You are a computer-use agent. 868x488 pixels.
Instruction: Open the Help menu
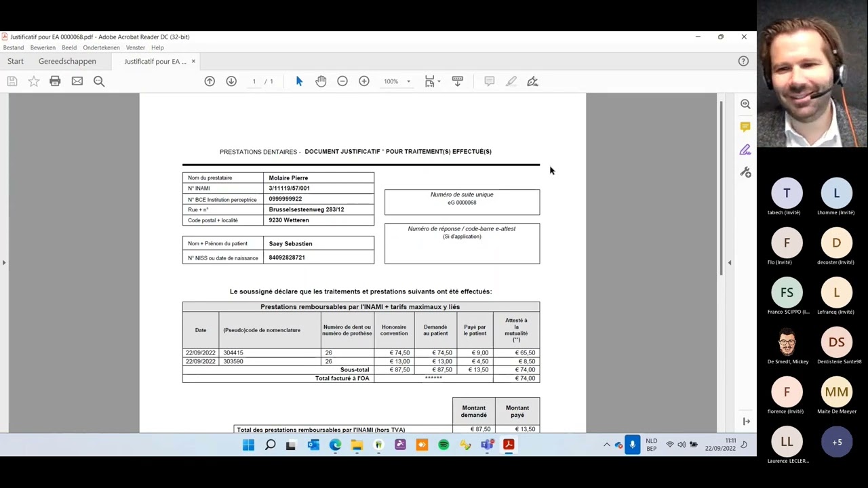(x=157, y=47)
